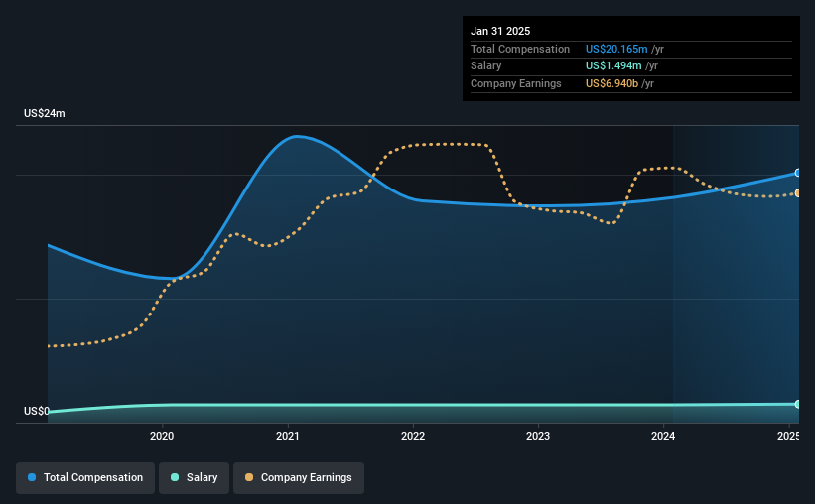Select the Company Earnings endpoint marker at 2025
815x504 pixels.
(x=797, y=193)
